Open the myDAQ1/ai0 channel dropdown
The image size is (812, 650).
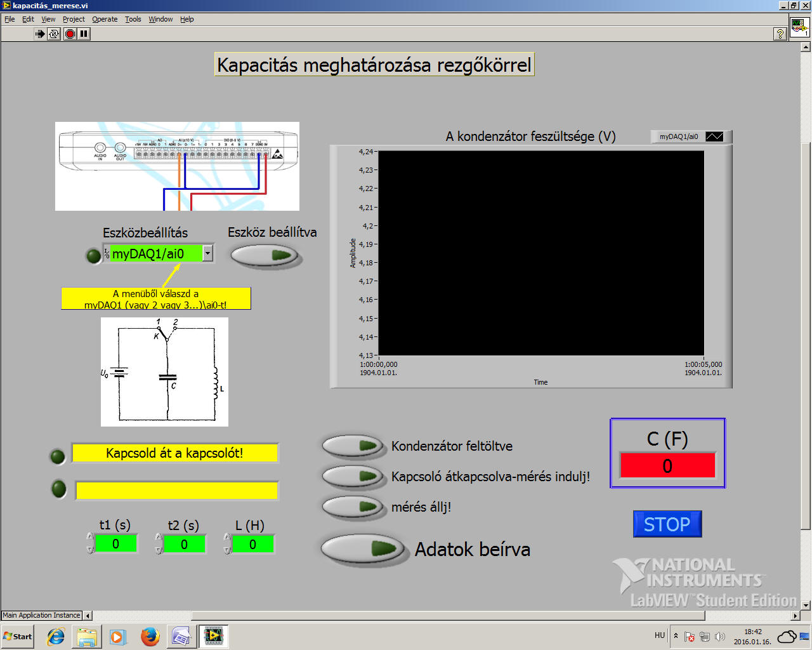(x=207, y=254)
